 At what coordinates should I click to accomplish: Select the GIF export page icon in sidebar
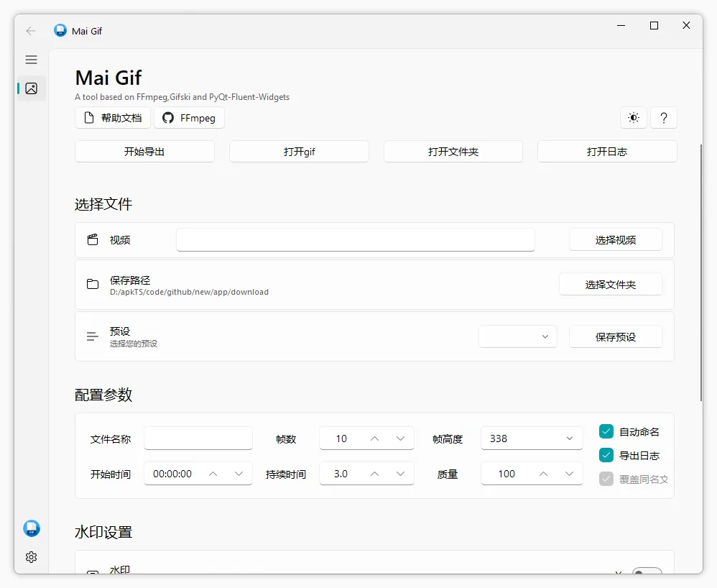point(30,88)
